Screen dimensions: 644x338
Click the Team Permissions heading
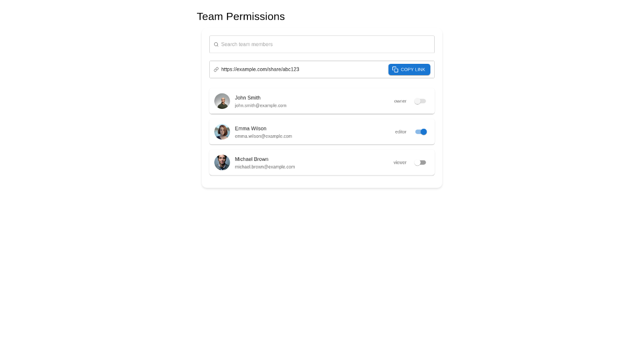(x=241, y=17)
